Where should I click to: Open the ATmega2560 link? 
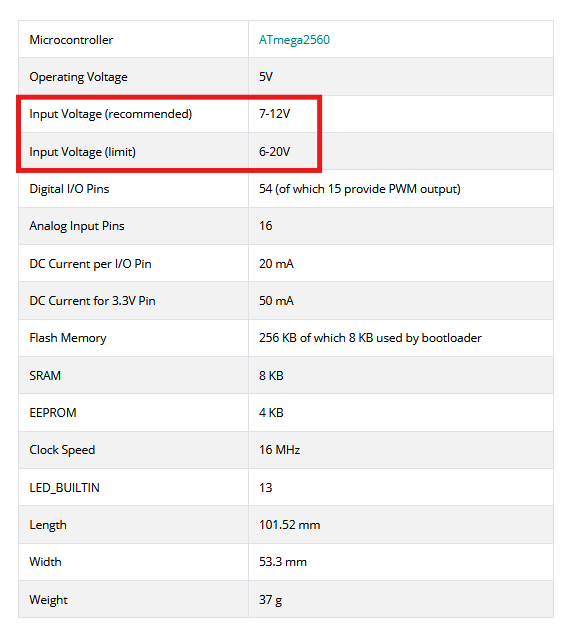pyautogui.click(x=294, y=40)
